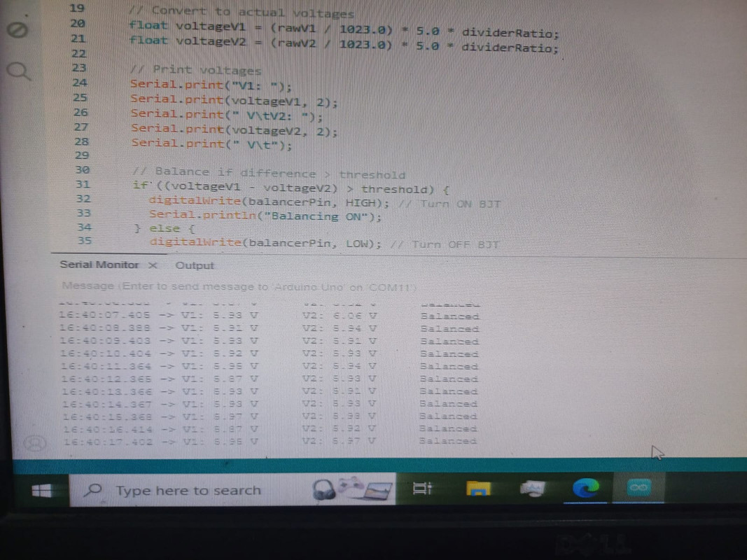Open Task View on the taskbar
Screen dimensions: 747x560
(422, 488)
